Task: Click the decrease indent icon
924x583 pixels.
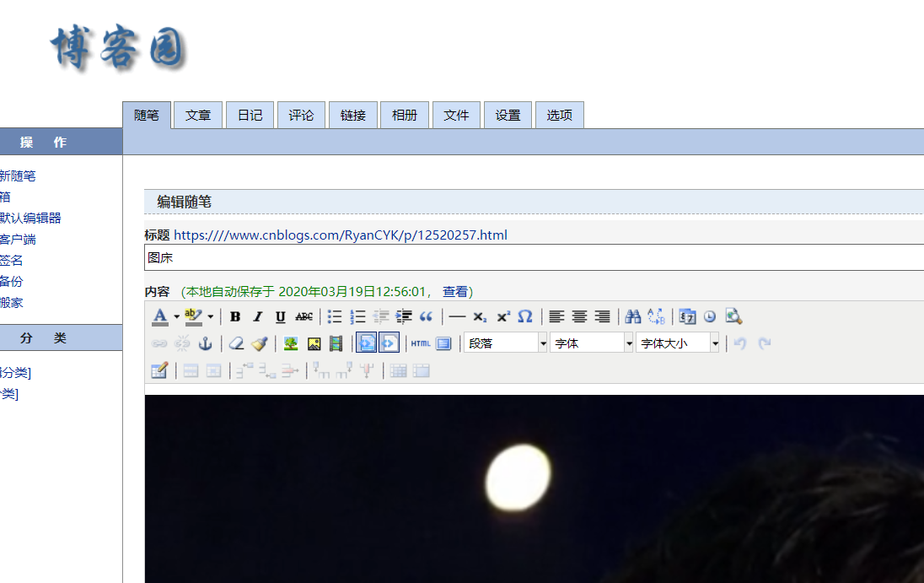Action: click(381, 316)
